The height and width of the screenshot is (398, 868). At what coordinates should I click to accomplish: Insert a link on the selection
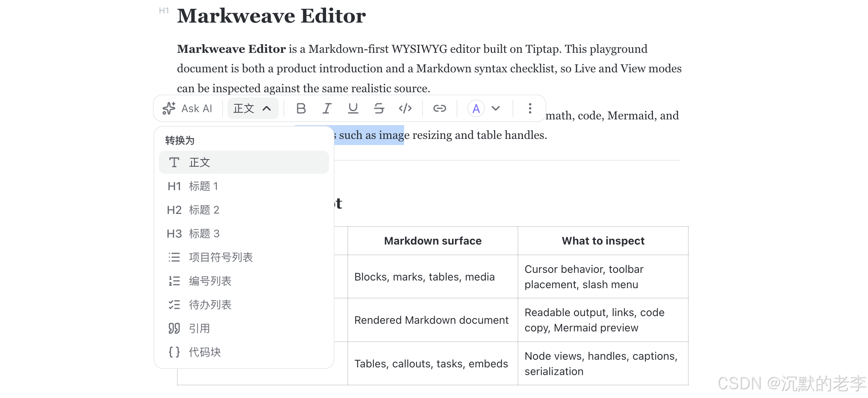pyautogui.click(x=439, y=109)
